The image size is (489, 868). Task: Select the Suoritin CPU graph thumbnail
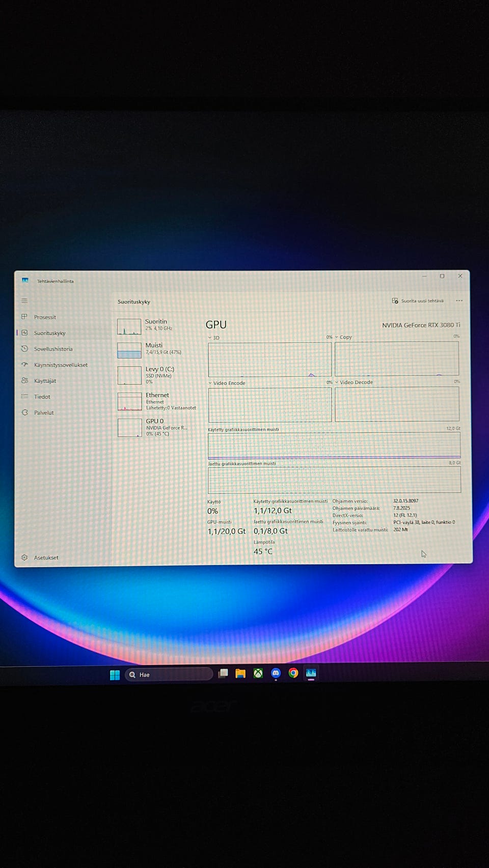[129, 326]
